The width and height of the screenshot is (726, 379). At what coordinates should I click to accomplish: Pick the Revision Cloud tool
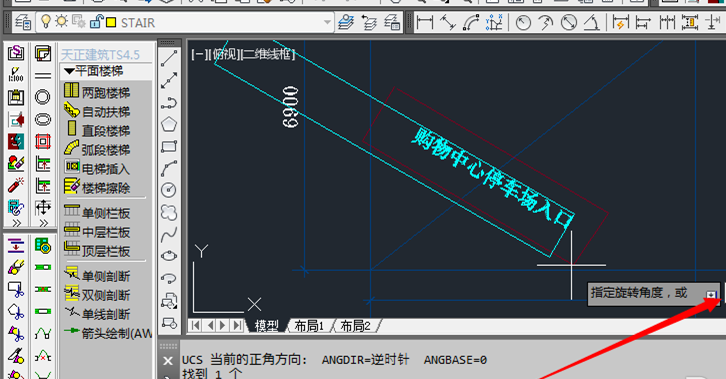(169, 212)
